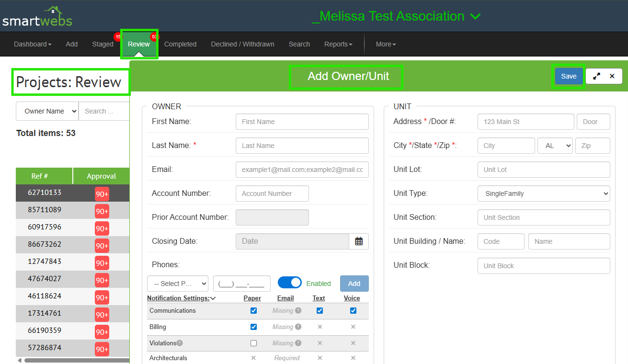Click the Add phone button

point(354,284)
